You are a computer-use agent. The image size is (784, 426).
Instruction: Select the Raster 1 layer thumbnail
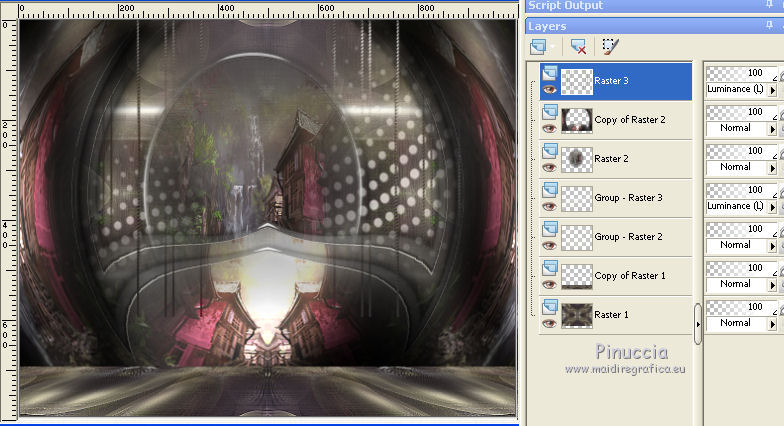577,316
